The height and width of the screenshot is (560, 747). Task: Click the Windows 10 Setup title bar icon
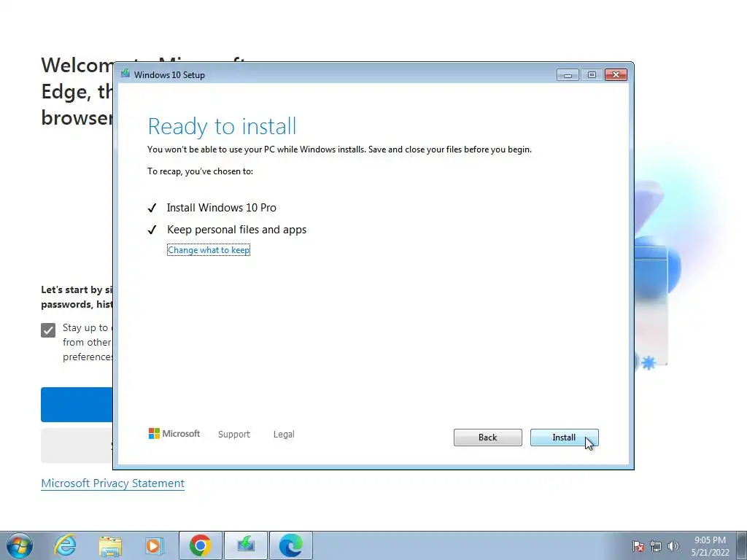[x=125, y=74]
